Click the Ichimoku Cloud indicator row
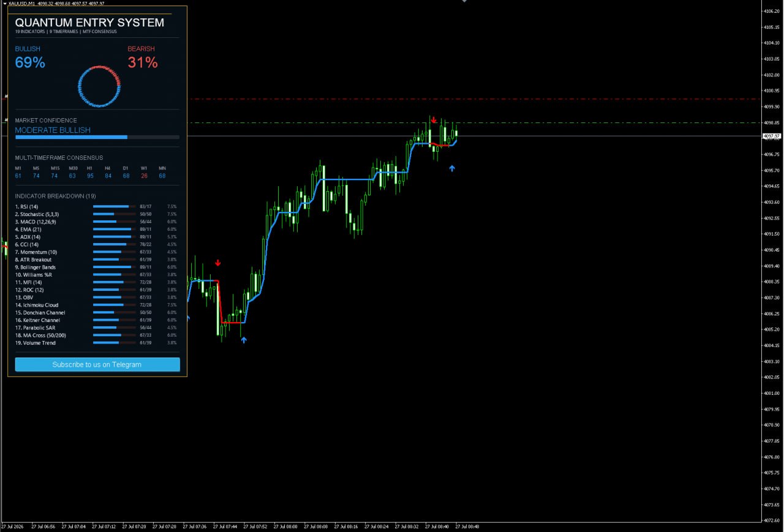Screen dimensions: 784x532 click(96, 305)
